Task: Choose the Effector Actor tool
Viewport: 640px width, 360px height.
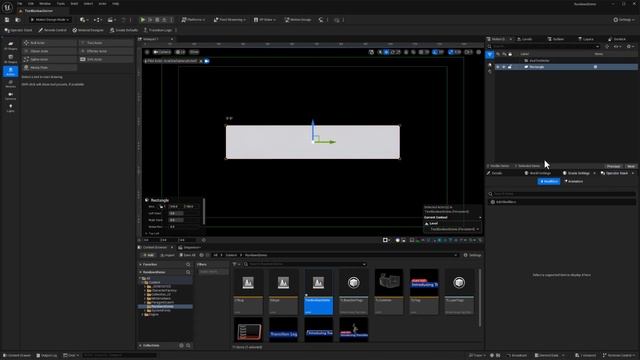Action: tap(106, 51)
